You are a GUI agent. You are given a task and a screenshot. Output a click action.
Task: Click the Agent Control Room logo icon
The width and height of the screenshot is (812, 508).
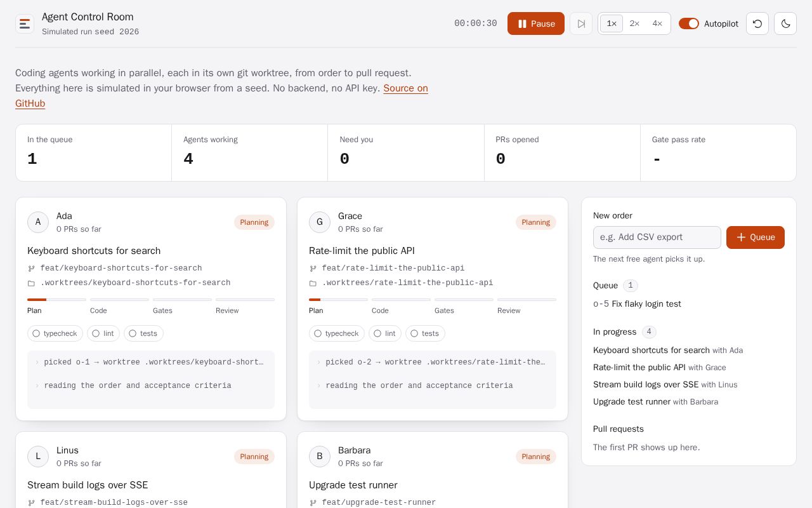pyautogui.click(x=25, y=24)
